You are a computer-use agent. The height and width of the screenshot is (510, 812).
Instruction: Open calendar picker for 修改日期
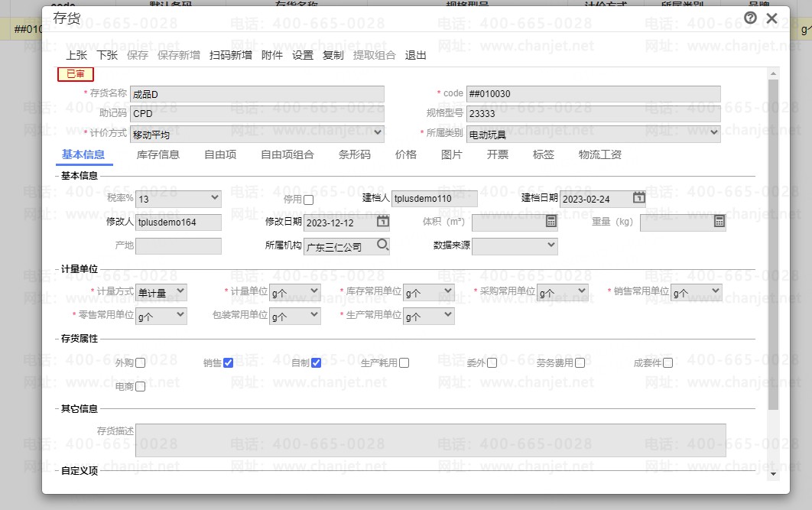(383, 222)
